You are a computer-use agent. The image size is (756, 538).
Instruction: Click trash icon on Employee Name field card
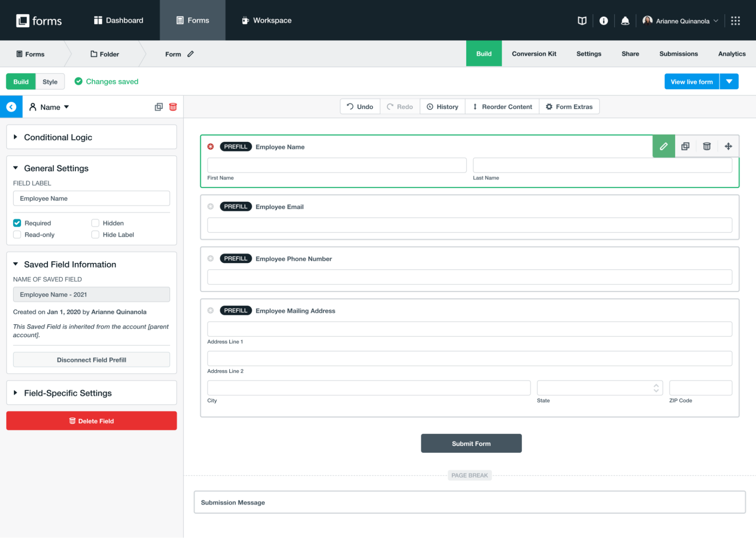coord(706,146)
